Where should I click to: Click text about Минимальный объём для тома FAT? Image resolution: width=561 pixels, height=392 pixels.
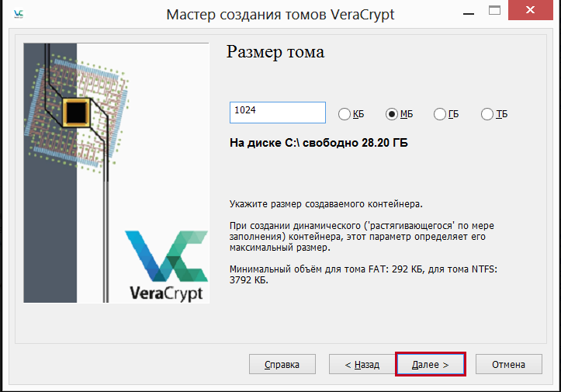point(363,275)
